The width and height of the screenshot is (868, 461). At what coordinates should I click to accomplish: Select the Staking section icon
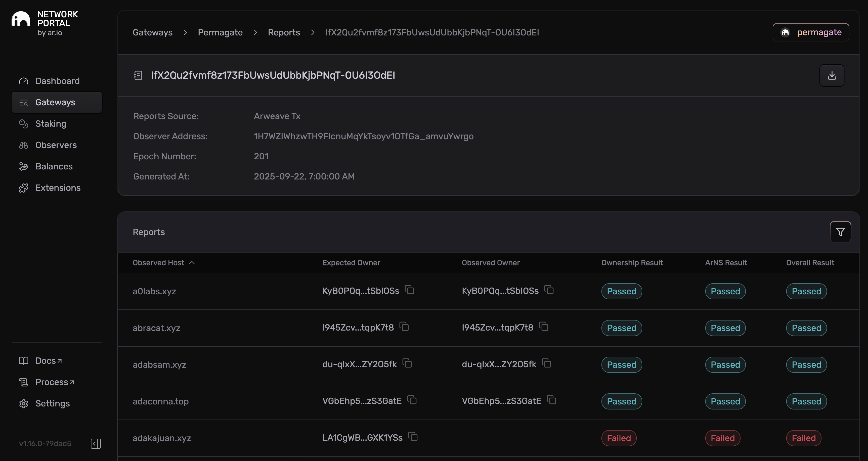pos(23,124)
